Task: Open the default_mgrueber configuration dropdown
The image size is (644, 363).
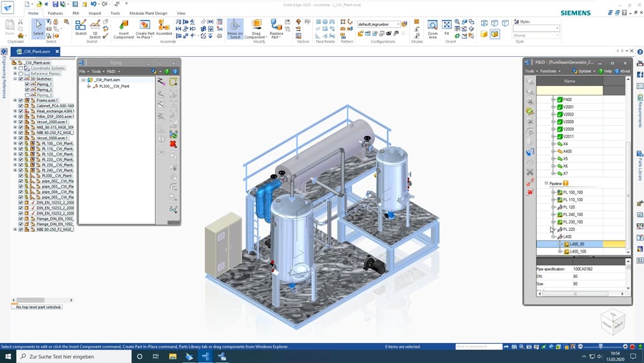Action: [398, 25]
